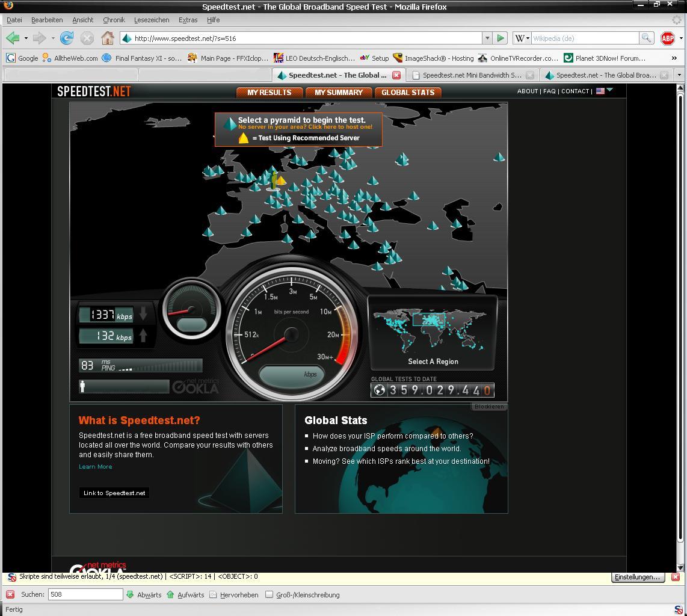Image resolution: width=687 pixels, height=616 pixels.
Task: Click Link to Speedtest.net button
Action: tap(114, 493)
